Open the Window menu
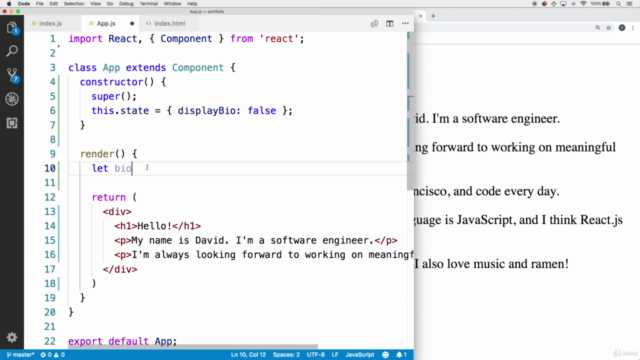The image size is (640, 360). [x=173, y=4]
